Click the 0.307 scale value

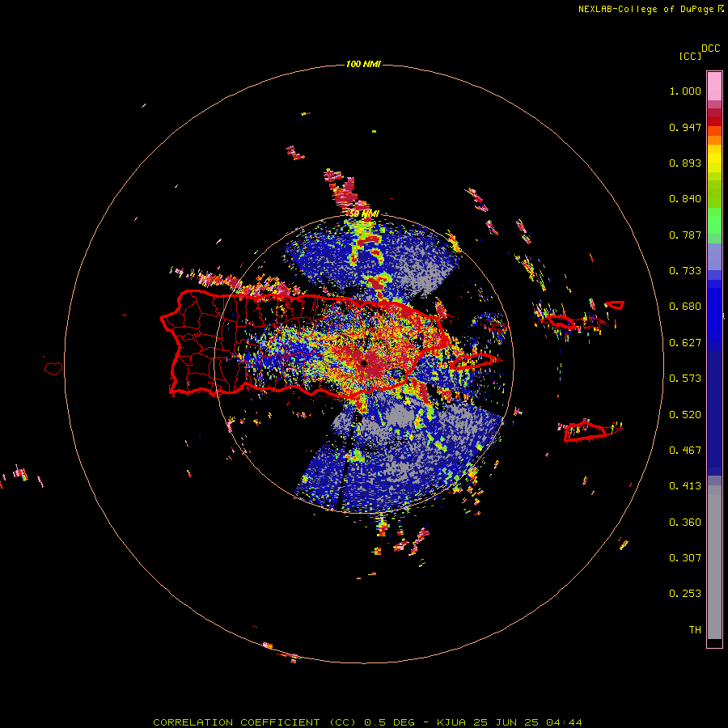coord(685,558)
